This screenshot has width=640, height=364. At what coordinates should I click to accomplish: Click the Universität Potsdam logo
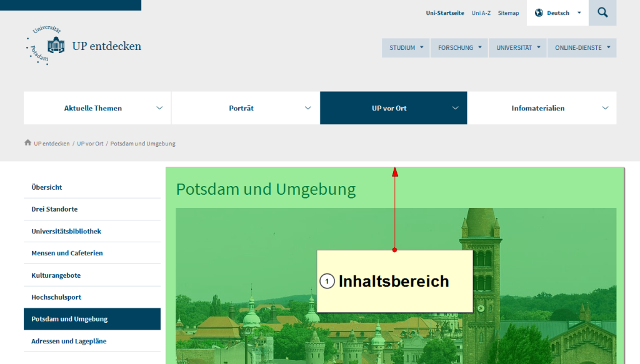(x=47, y=46)
